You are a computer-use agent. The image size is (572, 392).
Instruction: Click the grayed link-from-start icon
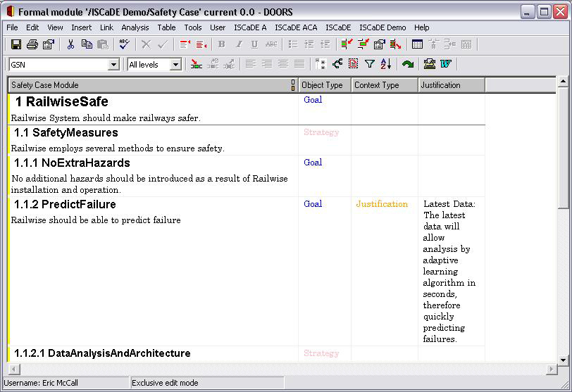pos(229,65)
